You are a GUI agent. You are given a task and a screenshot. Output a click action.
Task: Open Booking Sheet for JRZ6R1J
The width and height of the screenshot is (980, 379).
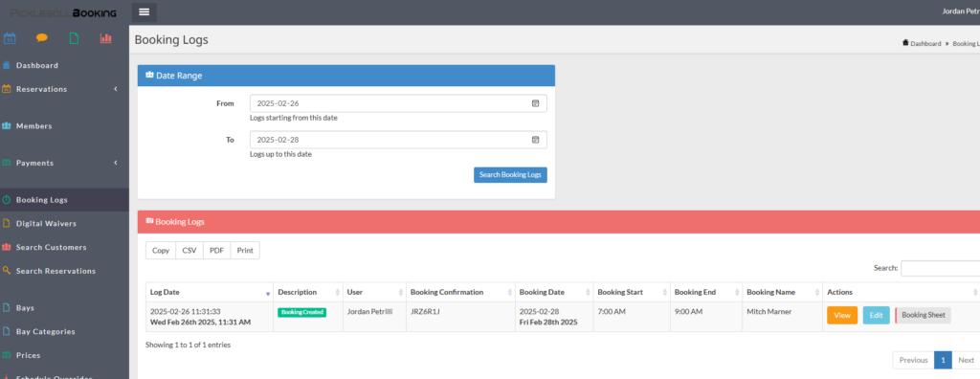point(924,315)
